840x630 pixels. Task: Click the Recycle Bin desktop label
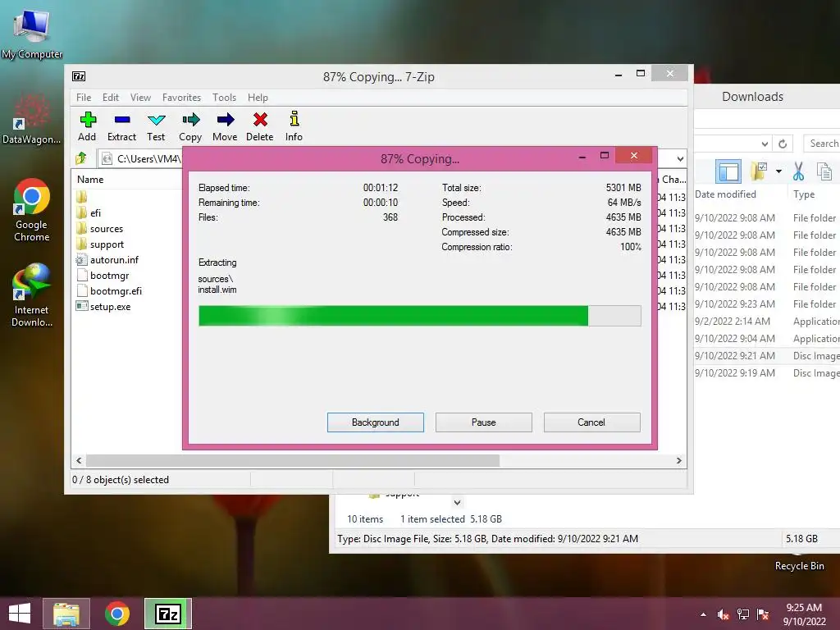799,566
